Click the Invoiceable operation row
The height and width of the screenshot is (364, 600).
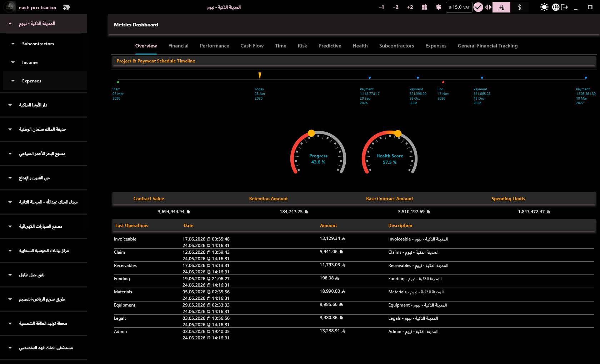point(354,242)
